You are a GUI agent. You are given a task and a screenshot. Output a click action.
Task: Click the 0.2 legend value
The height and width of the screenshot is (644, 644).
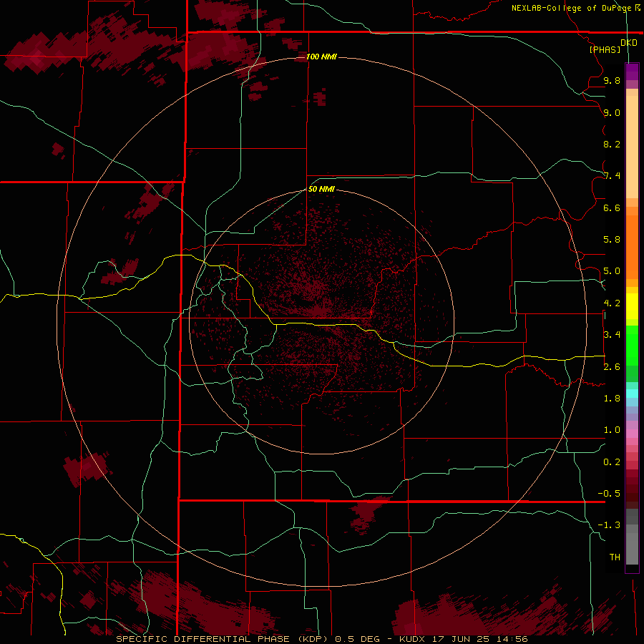[612, 462]
